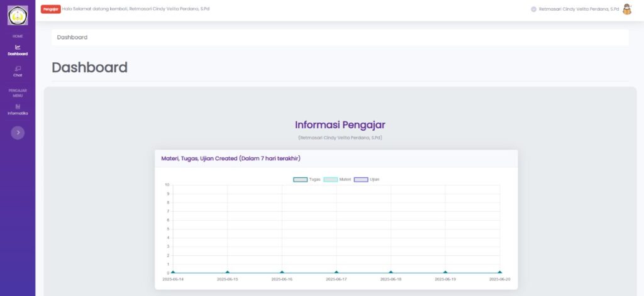Click the user avatar at top right
This screenshot has width=644, height=296.
626,9
